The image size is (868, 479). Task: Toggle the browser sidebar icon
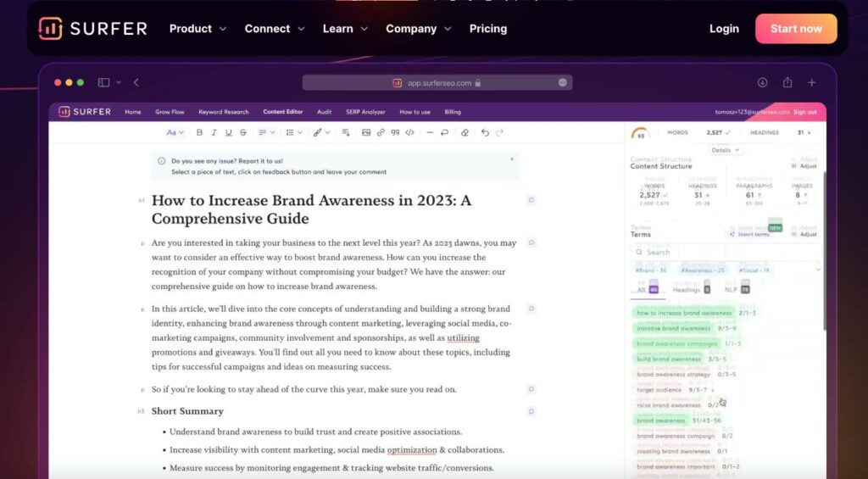pyautogui.click(x=103, y=82)
